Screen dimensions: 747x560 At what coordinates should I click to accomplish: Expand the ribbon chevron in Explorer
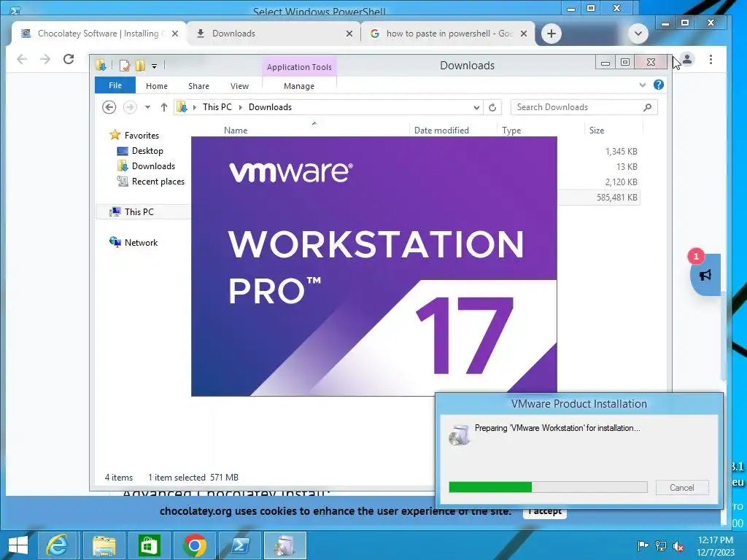642,85
